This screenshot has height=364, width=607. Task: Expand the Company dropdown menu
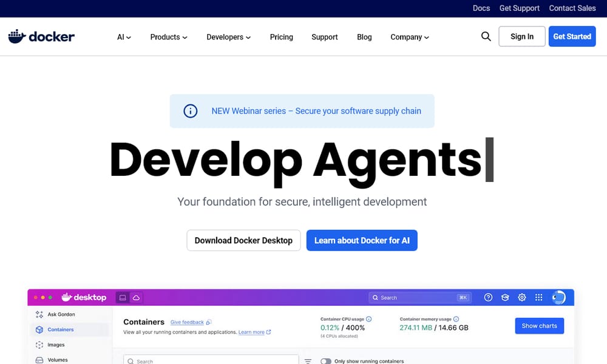[x=410, y=37]
